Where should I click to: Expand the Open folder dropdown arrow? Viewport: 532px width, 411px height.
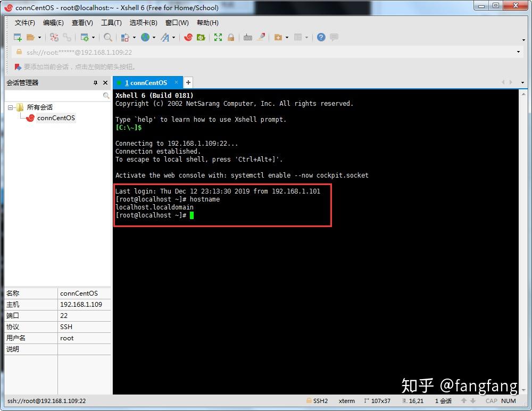click(x=40, y=38)
